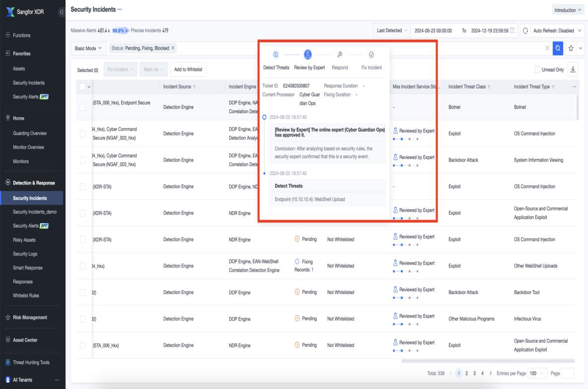
Task: Click the Risk Management sidebar icon
Action: [x=8, y=317]
